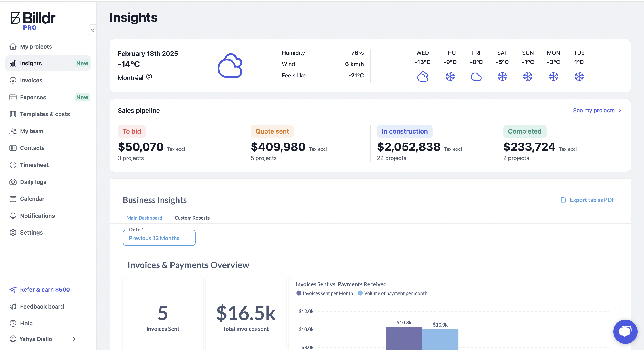
Task: Toggle Volume of payment per month legend
Action: point(392,293)
